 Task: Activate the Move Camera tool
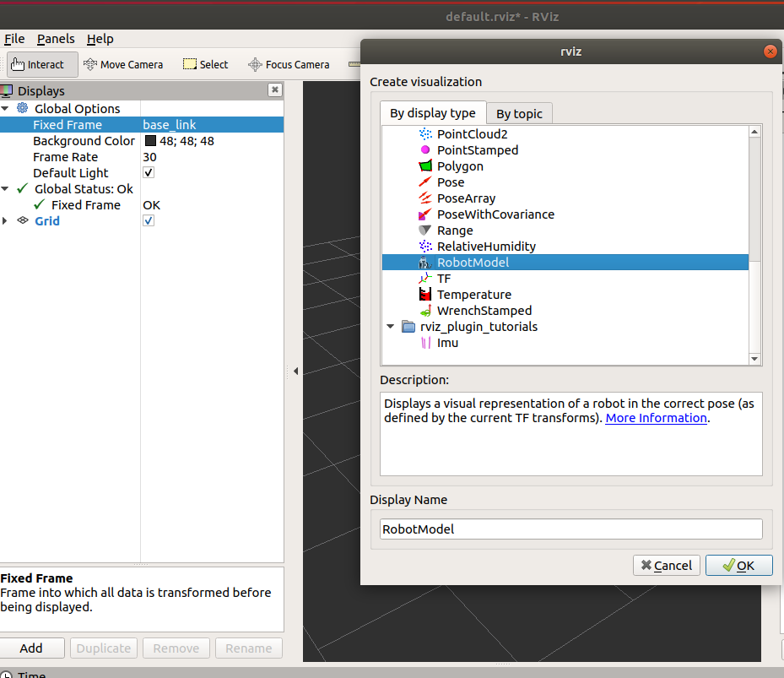tap(123, 64)
